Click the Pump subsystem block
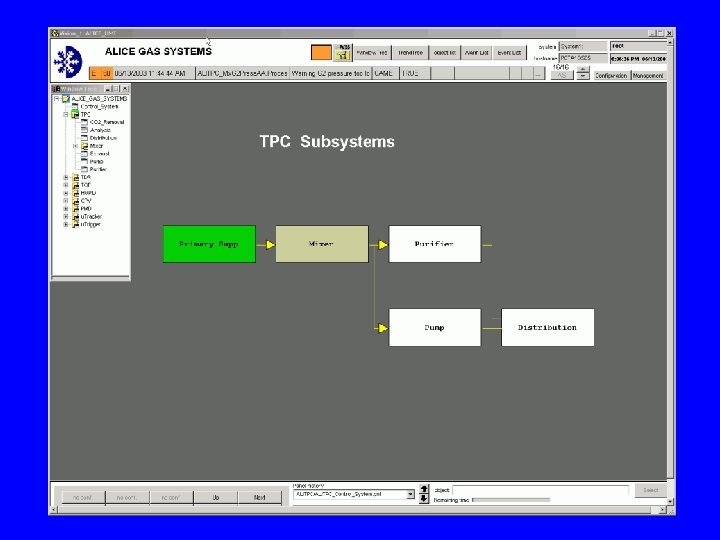 coord(435,327)
